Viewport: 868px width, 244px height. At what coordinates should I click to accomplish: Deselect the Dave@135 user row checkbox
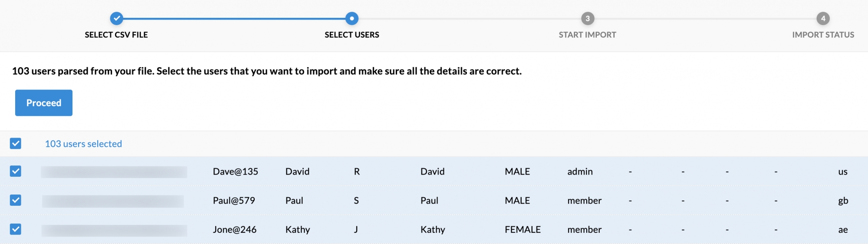tap(16, 171)
